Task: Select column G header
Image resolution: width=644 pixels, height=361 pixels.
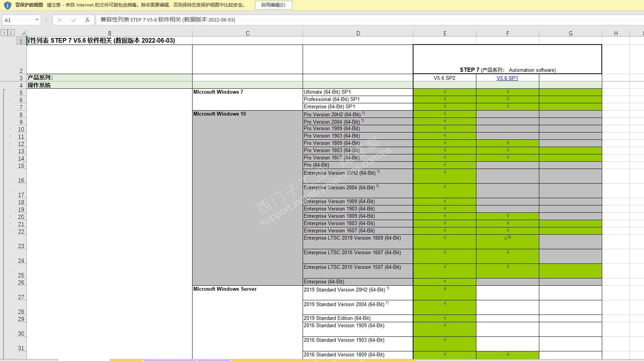Action: (570, 33)
